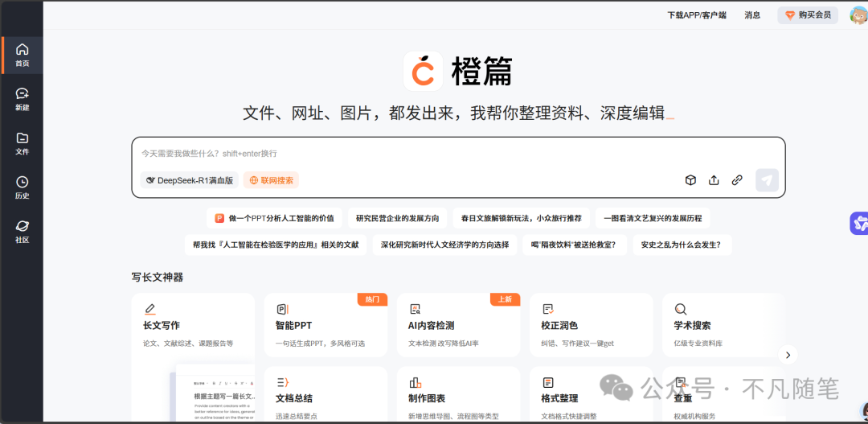Click text 新增思维导图、流程图等类型
Screen dimensions: 868x424
[x=453, y=416]
